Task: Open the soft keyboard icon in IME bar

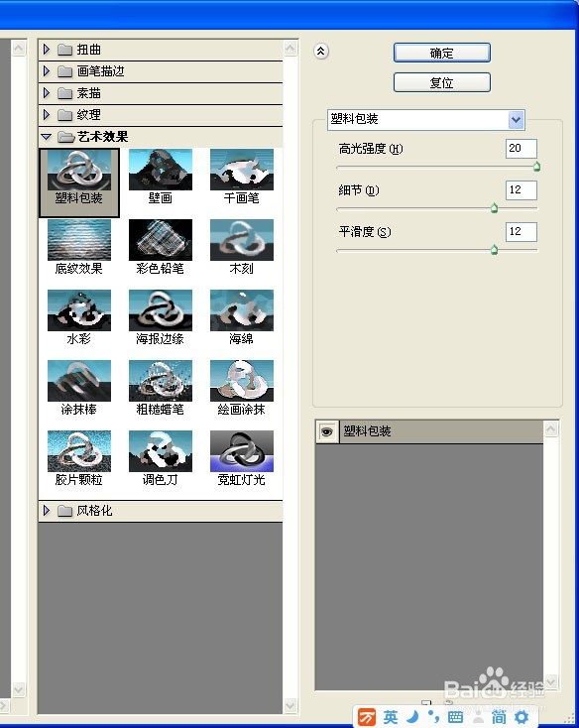Action: pos(456,718)
